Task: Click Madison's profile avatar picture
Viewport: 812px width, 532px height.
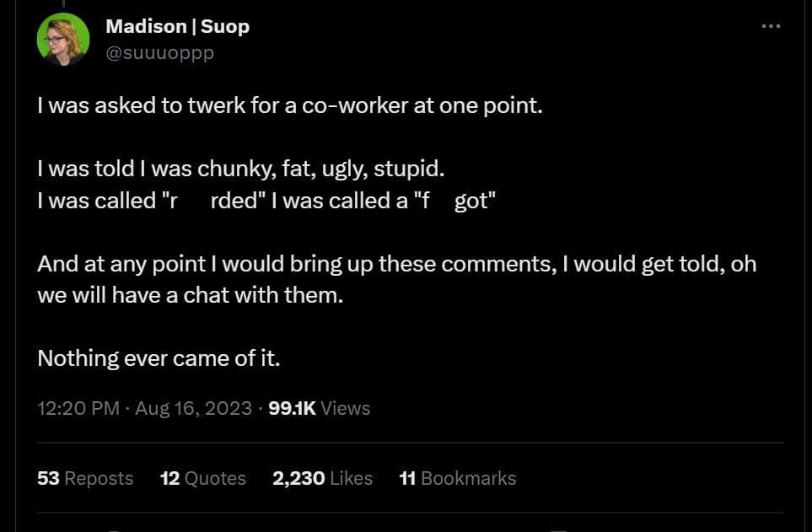Action: [63, 39]
